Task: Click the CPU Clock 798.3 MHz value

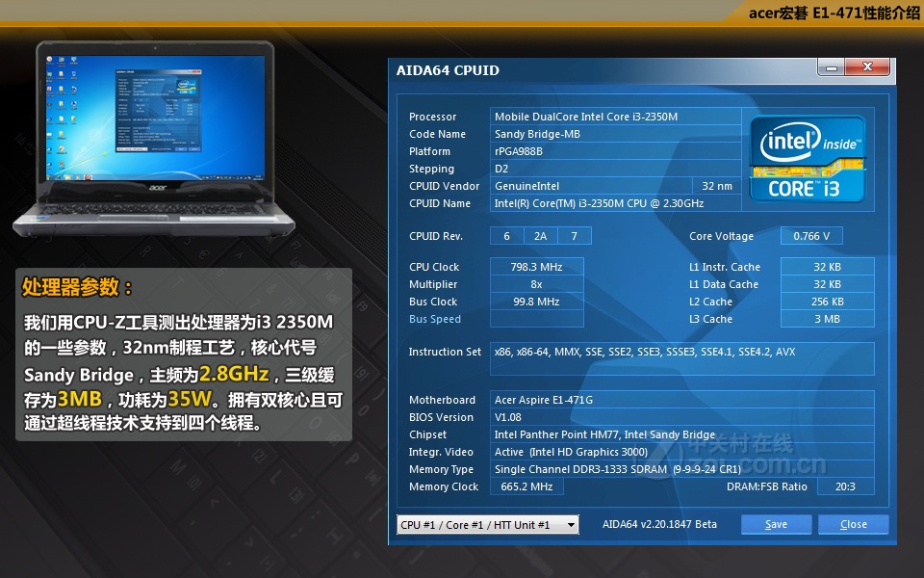Action: (536, 266)
